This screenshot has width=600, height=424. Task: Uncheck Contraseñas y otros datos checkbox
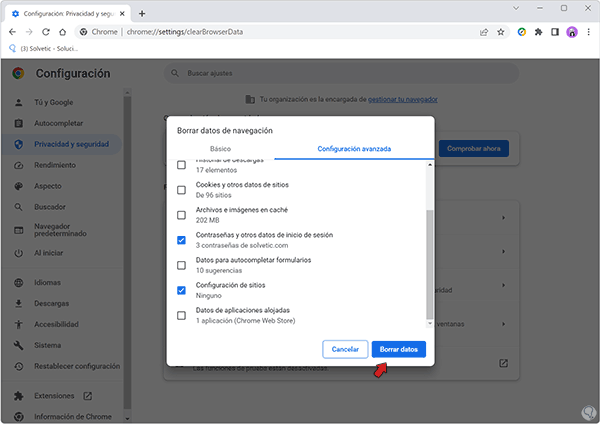click(x=181, y=240)
